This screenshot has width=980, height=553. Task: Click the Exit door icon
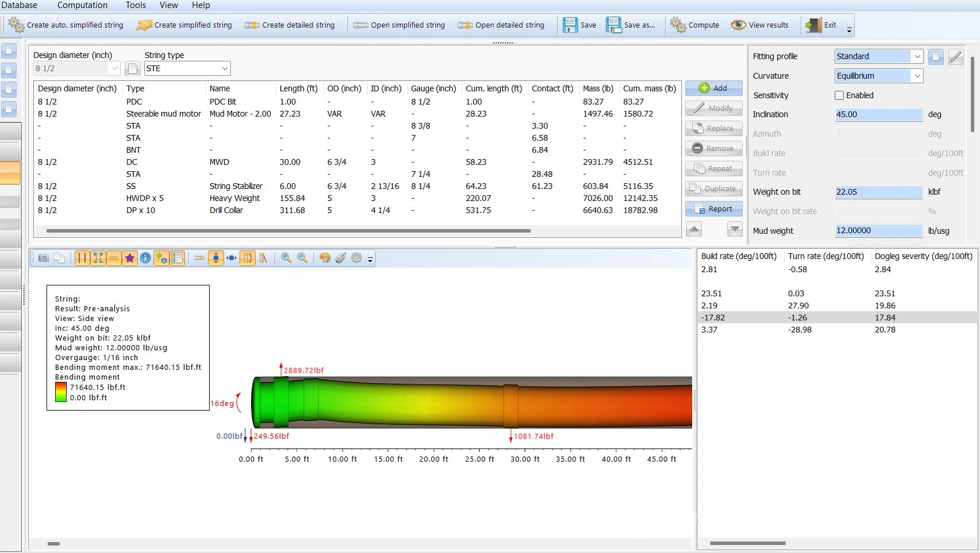point(821,25)
